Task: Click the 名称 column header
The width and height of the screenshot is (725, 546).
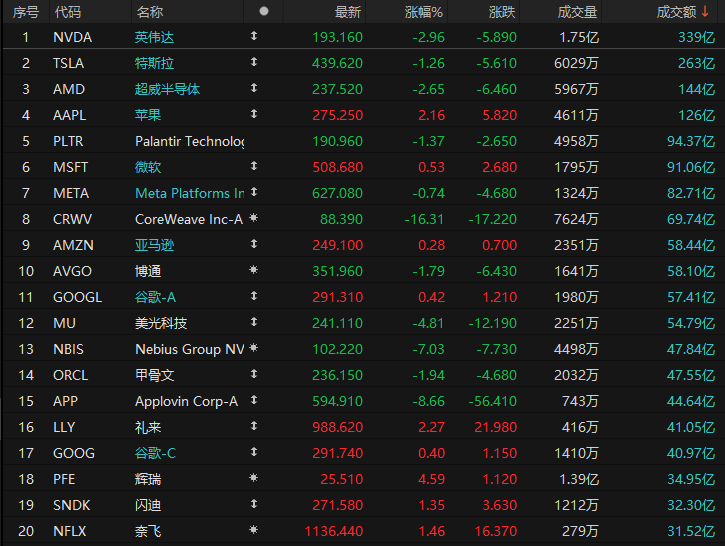Action: click(x=150, y=12)
